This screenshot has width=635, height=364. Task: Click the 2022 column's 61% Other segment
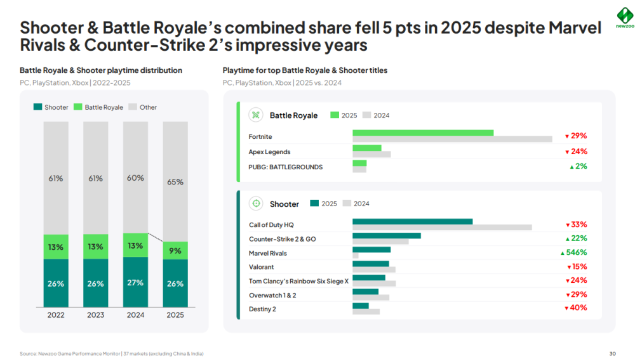56,178
